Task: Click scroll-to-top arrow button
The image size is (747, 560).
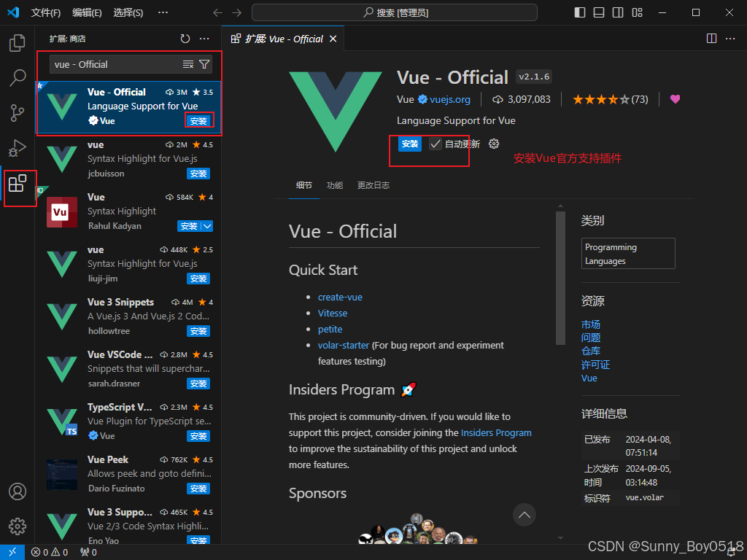Action: 524,515
